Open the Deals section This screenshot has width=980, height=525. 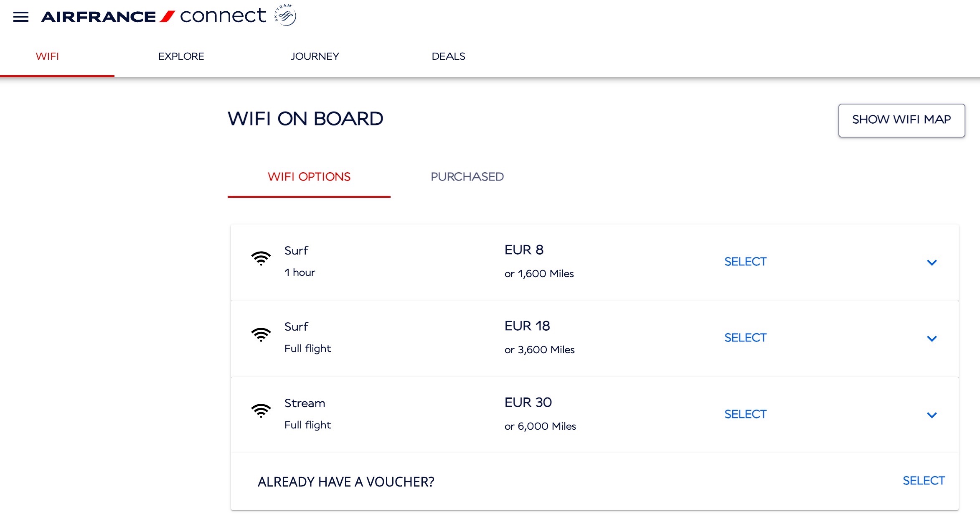pyautogui.click(x=448, y=56)
